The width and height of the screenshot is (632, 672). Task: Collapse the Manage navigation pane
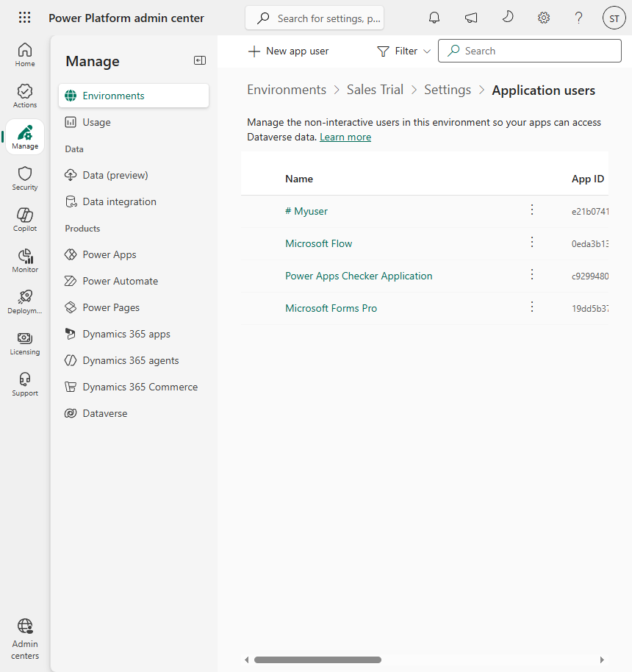pyautogui.click(x=200, y=60)
